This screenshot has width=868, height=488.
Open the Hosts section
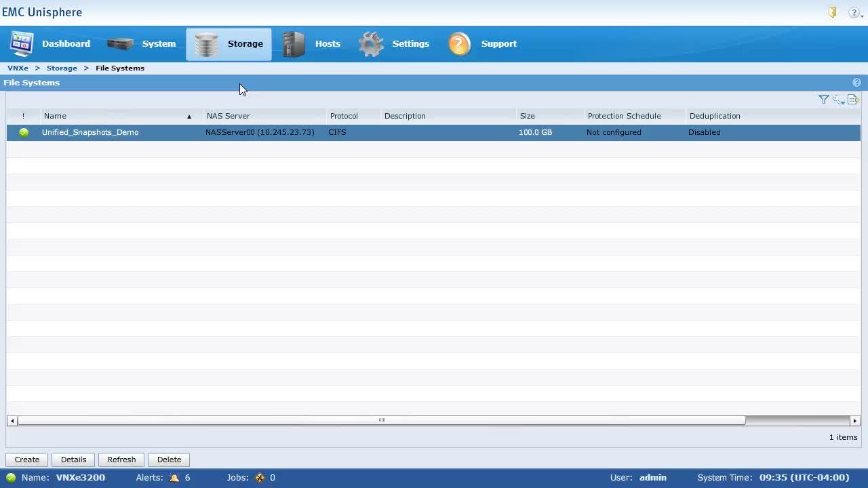coord(311,44)
